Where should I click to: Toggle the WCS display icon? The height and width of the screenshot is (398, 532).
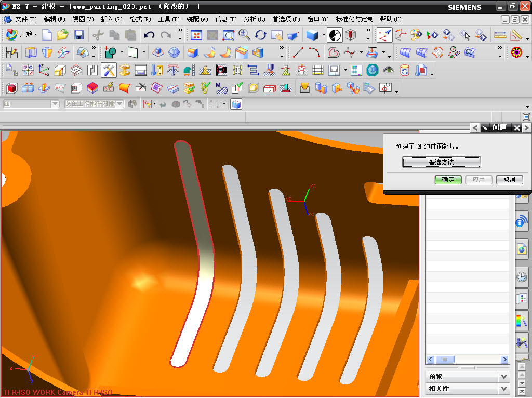point(385,35)
